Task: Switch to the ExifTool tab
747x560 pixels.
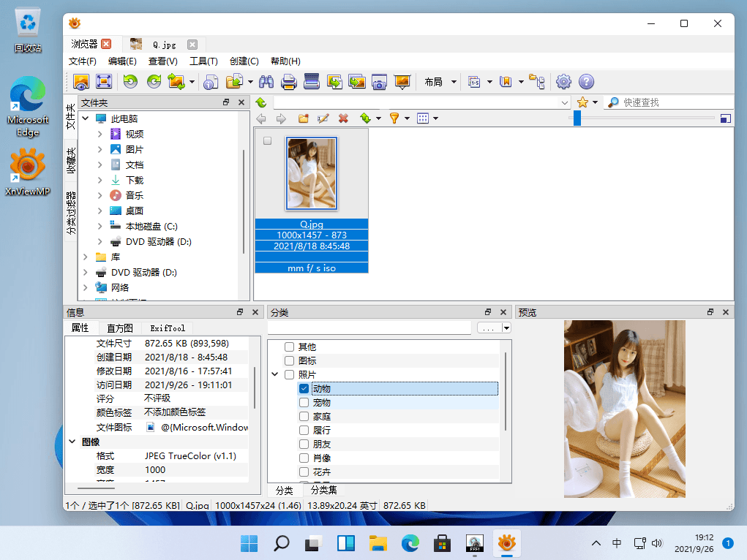Action: [x=168, y=328]
